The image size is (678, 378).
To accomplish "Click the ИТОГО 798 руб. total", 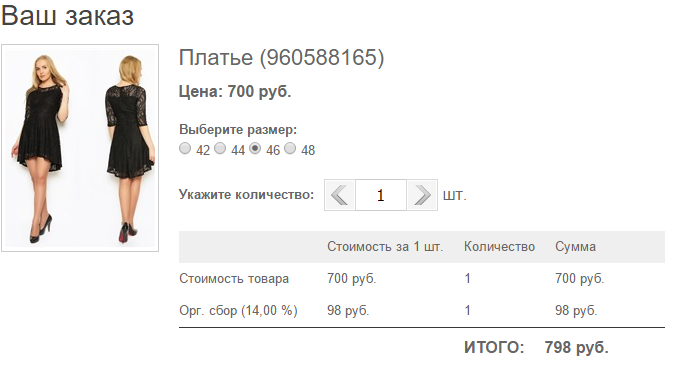I will tap(536, 347).
